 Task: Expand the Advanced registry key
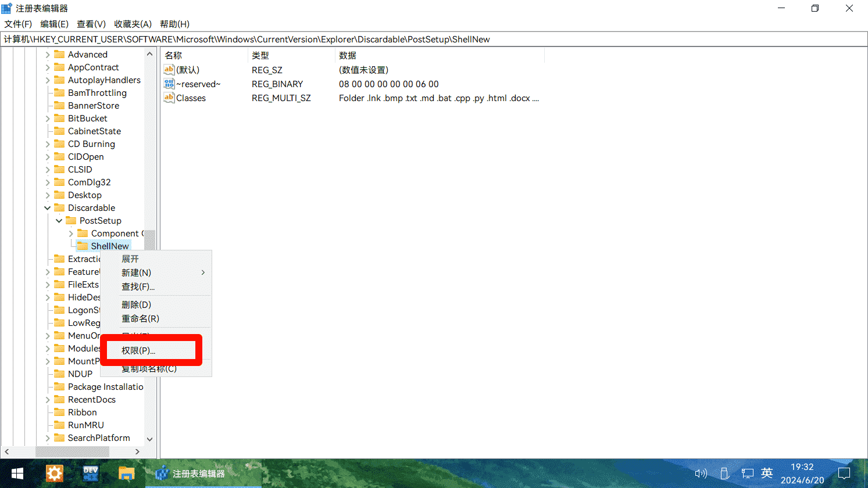(x=48, y=55)
